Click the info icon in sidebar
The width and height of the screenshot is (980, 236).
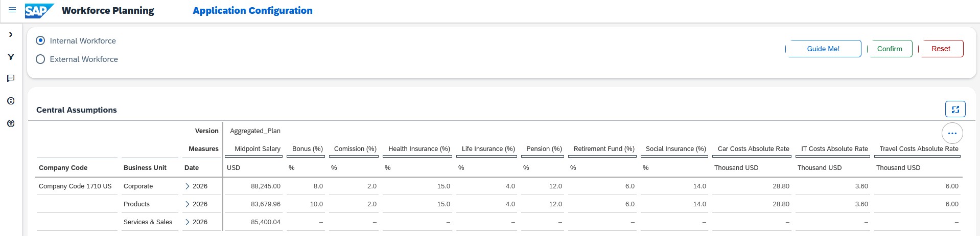(x=11, y=101)
